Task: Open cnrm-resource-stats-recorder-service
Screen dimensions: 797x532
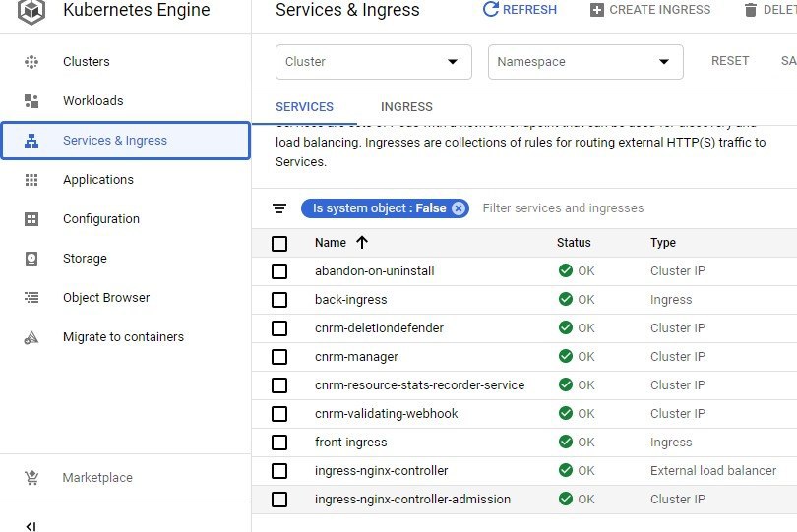Action: pos(419,385)
